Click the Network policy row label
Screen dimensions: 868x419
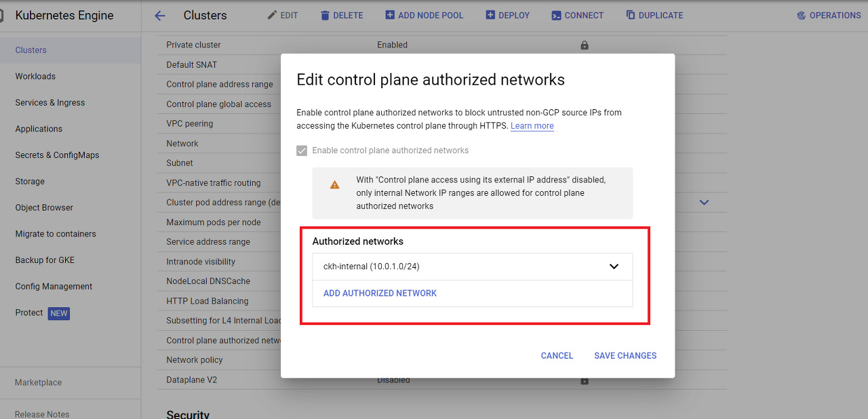coord(195,360)
